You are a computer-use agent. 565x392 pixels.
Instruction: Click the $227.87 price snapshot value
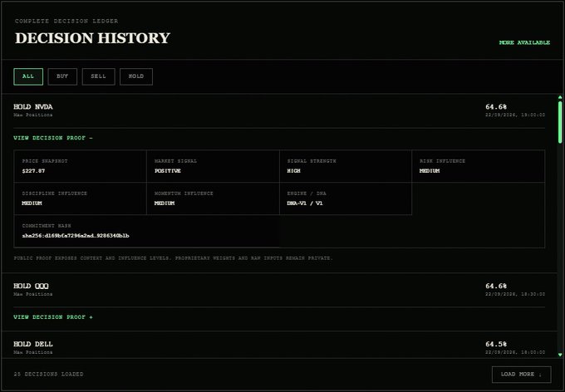point(33,171)
